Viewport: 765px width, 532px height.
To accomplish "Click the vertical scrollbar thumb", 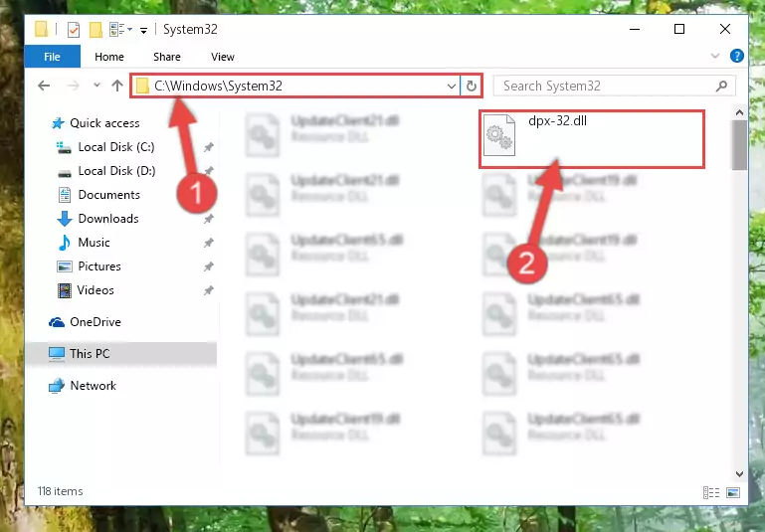I will (739, 145).
